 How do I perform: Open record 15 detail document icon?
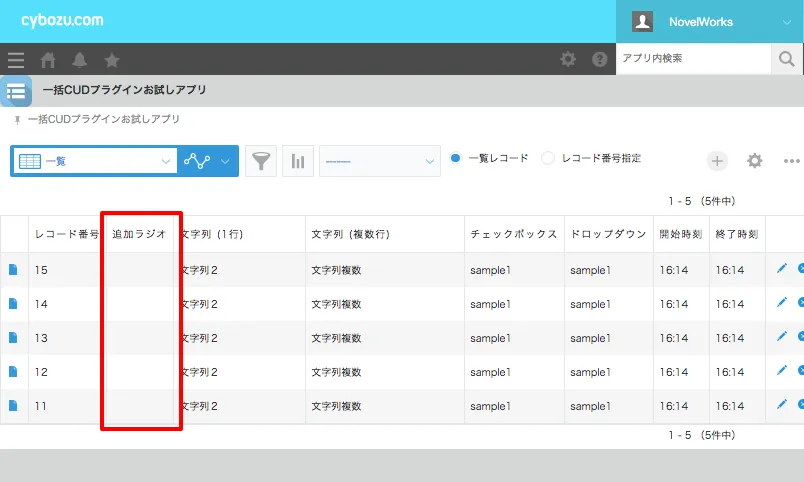pos(13,269)
